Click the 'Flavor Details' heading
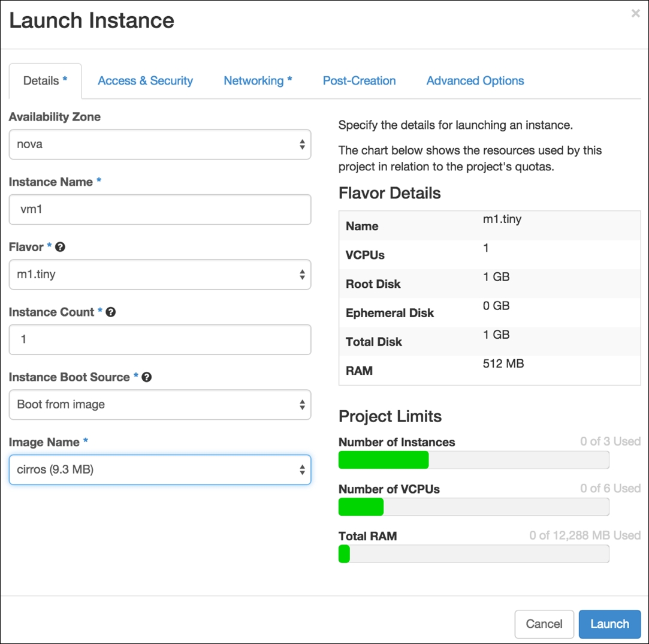 point(390,193)
